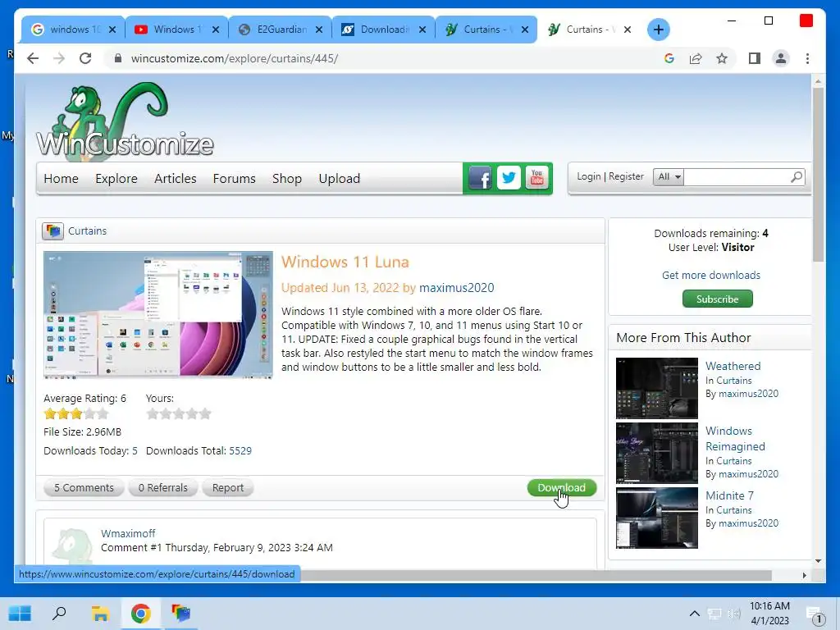Open a new browser tab
The height and width of the screenshot is (630, 840).
click(x=659, y=30)
